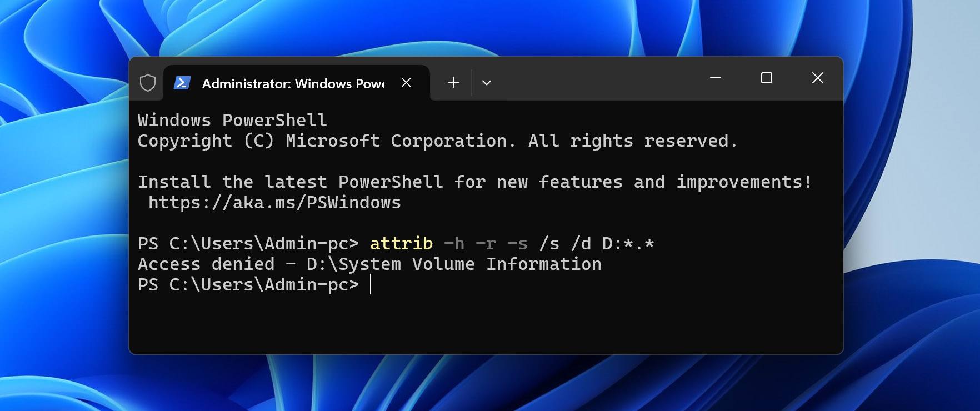The image size is (980, 411).
Task: Click the last PS prompt with cursor
Action: (254, 285)
